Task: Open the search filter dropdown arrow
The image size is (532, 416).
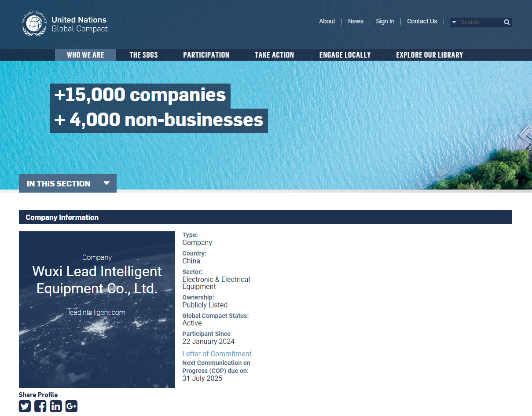Action: [454, 22]
